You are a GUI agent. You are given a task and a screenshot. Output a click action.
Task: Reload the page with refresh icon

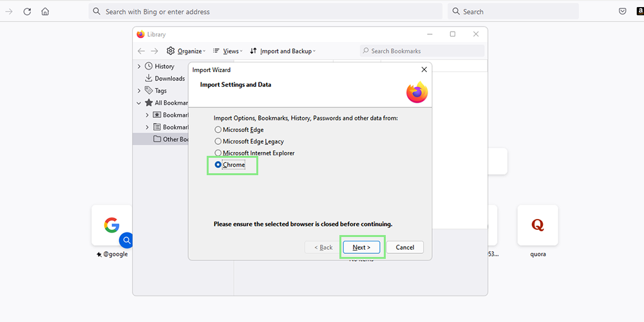27,12
